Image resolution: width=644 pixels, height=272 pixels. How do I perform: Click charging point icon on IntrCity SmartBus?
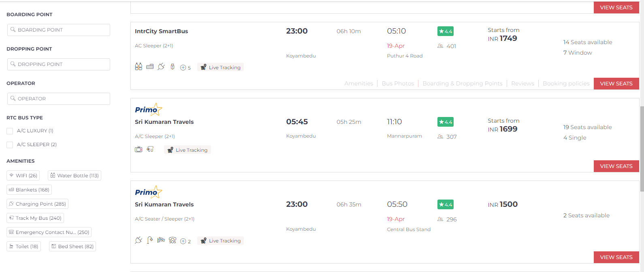click(x=161, y=66)
